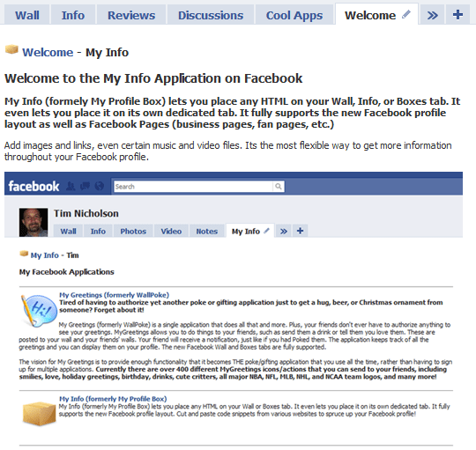Add a new tab with plus icon

click(457, 15)
